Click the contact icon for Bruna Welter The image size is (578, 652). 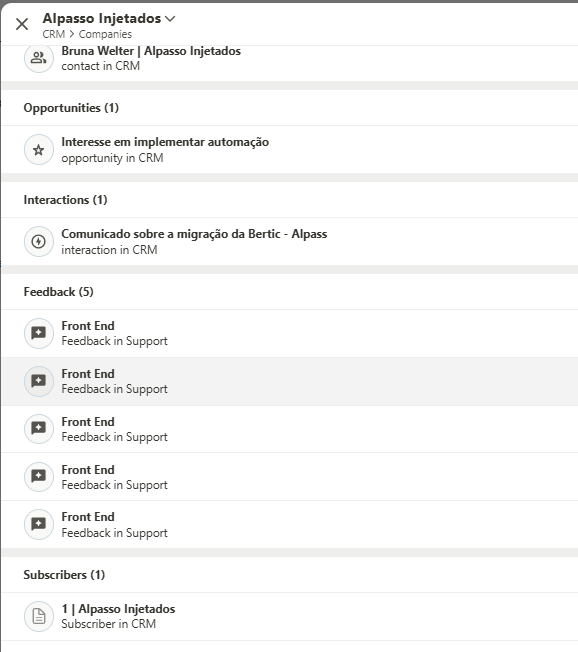pyautogui.click(x=39, y=58)
